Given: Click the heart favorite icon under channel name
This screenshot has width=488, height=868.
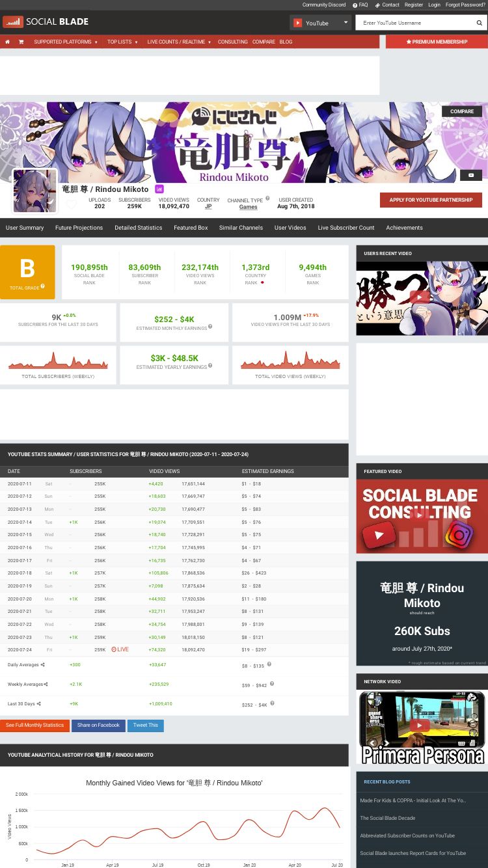Looking at the screenshot, I should click(x=71, y=204).
